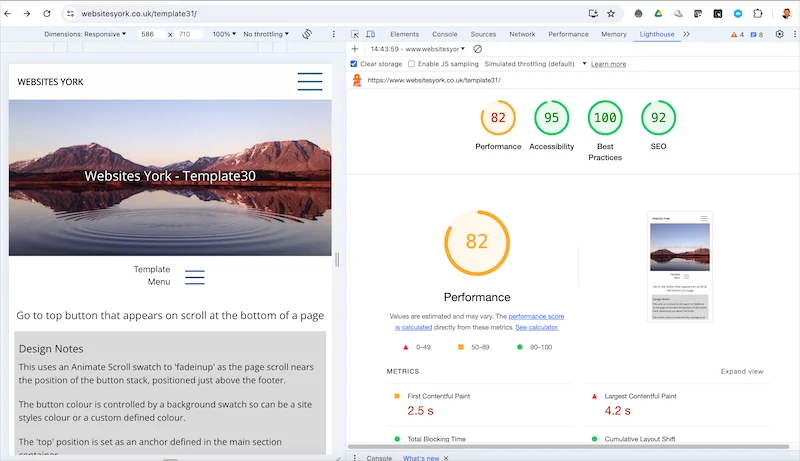Image resolution: width=800 pixels, height=461 pixels.
Task: Go forward using browser forward arrow
Action: pos(27,14)
